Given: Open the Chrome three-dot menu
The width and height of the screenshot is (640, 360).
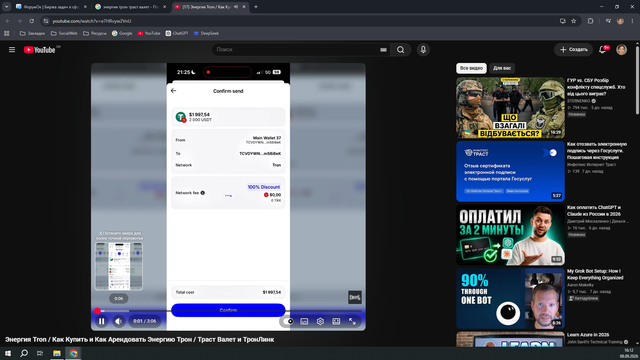Looking at the screenshot, I should tap(632, 21).
